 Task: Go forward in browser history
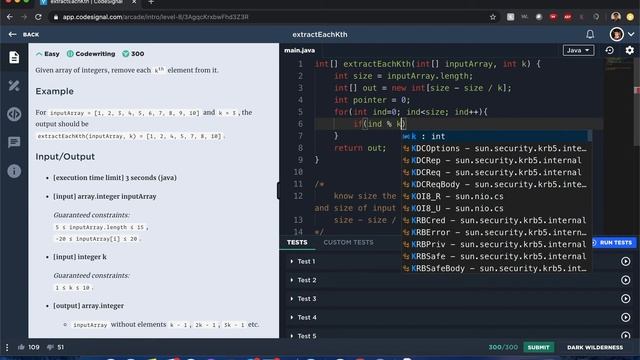(24, 17)
